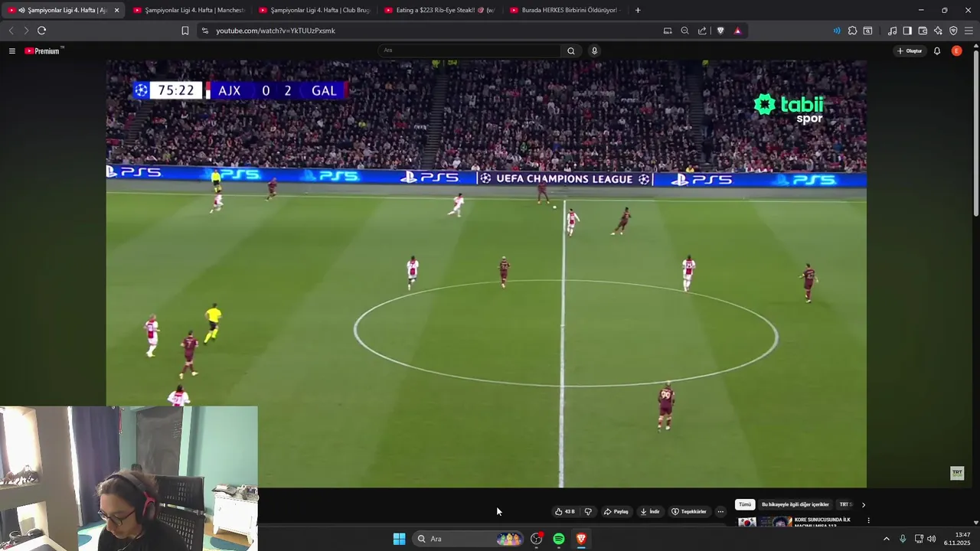Open OBS Studio from the taskbar

[537, 539]
